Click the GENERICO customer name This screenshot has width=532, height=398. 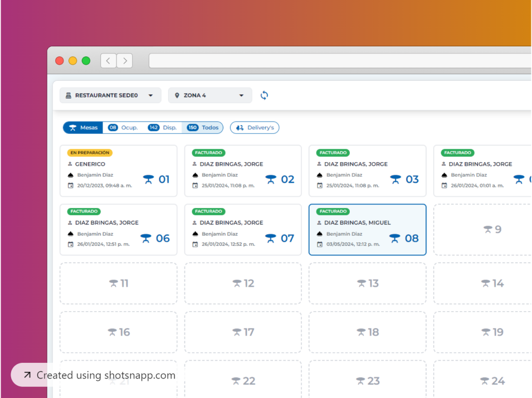[90, 164]
